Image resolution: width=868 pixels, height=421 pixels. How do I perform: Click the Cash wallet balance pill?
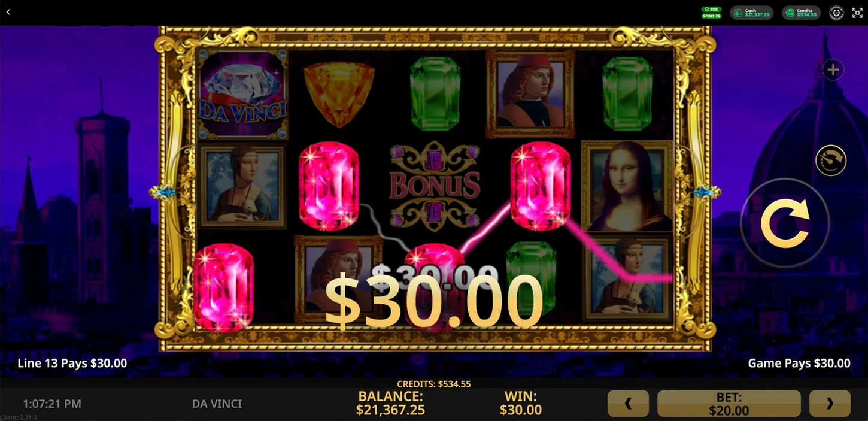[x=751, y=13]
